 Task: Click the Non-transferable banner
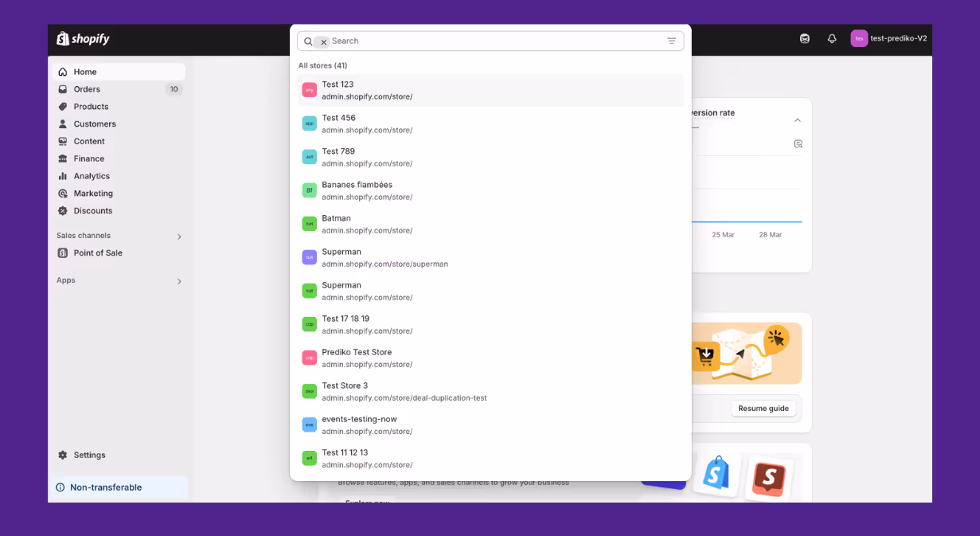tap(119, 487)
